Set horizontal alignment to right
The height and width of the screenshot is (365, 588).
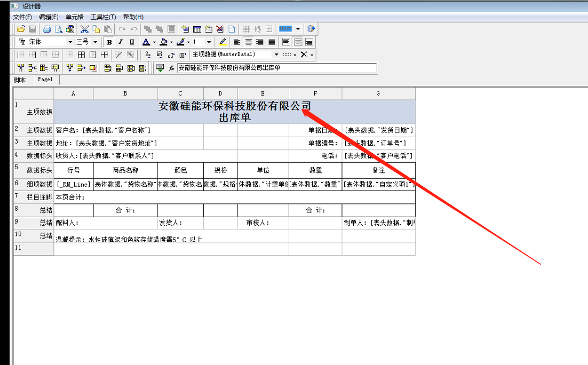(x=260, y=42)
